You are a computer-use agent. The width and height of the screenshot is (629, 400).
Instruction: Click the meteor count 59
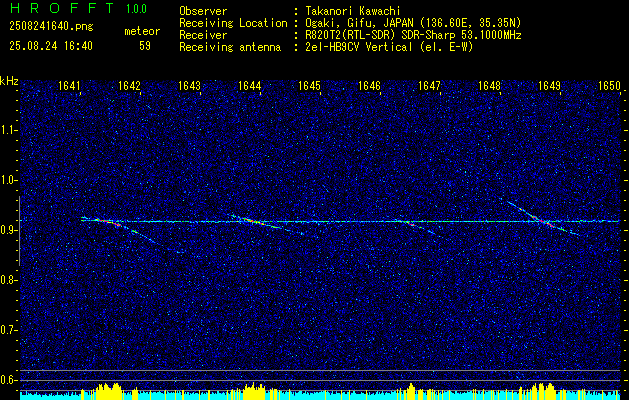(145, 46)
